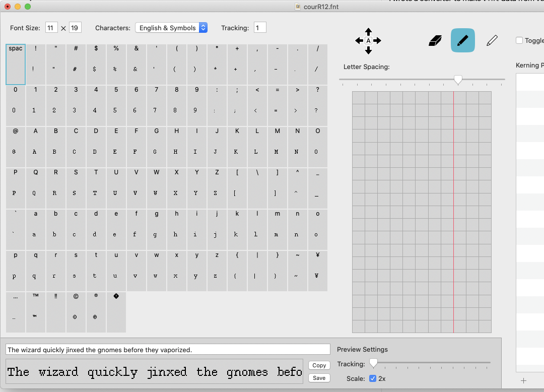Select the replacement character diamond glyph cell
The height and width of the screenshot is (392, 544).
pyautogui.click(x=116, y=312)
